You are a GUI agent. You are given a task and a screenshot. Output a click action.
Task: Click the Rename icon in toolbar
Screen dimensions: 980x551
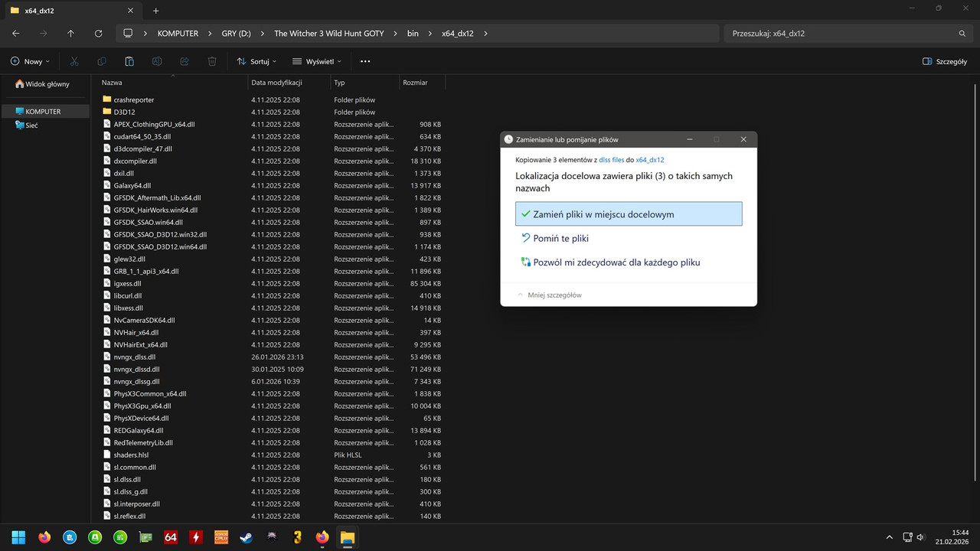click(x=157, y=61)
